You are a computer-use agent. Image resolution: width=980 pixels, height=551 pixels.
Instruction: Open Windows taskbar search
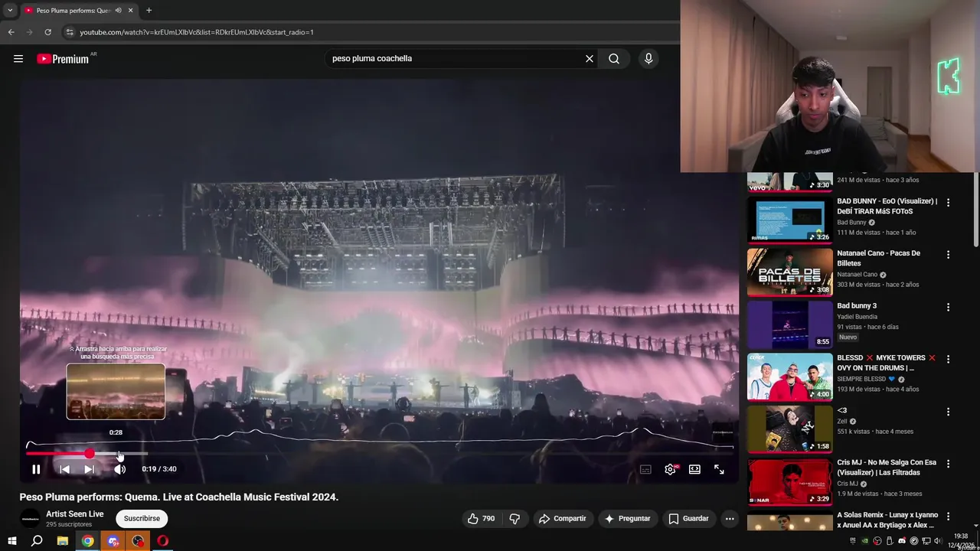click(37, 541)
